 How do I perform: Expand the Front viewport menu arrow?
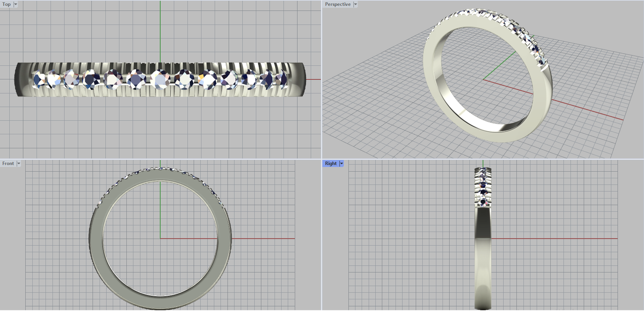point(19,164)
